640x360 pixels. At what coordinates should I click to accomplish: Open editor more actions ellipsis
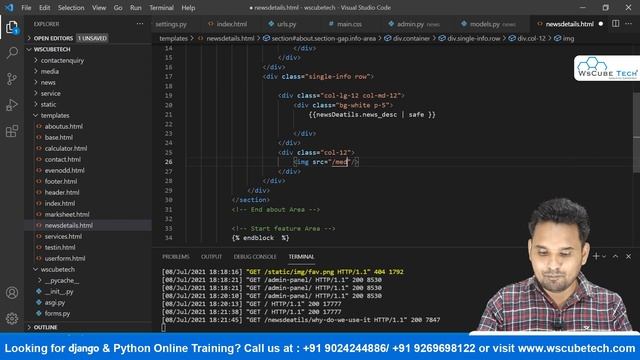click(x=629, y=24)
